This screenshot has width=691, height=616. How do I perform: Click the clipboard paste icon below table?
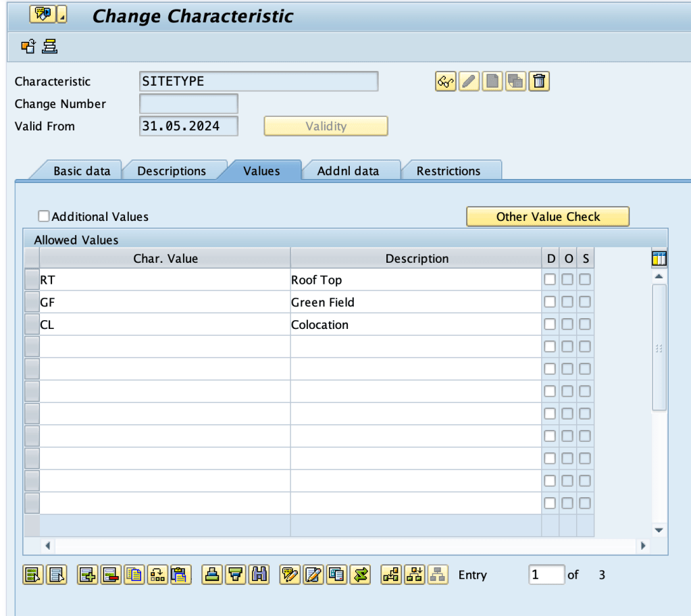coord(180,575)
